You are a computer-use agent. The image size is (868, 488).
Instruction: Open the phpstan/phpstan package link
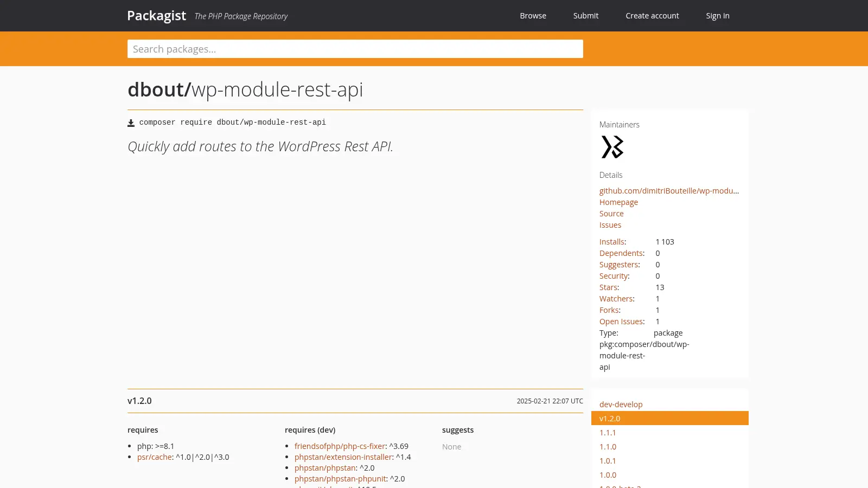point(325,468)
